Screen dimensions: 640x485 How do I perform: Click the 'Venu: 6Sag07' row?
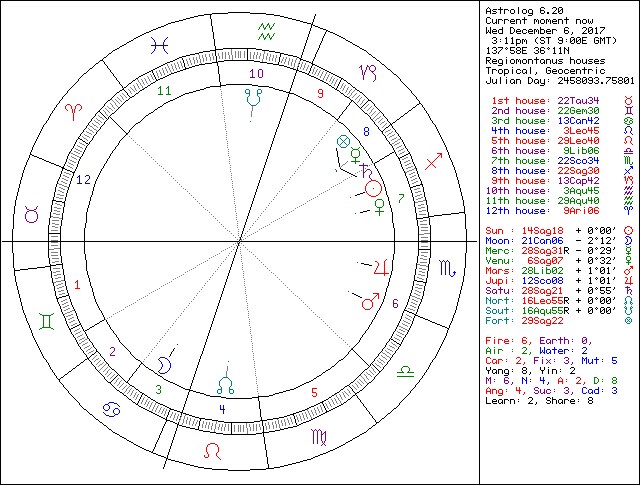(559, 261)
